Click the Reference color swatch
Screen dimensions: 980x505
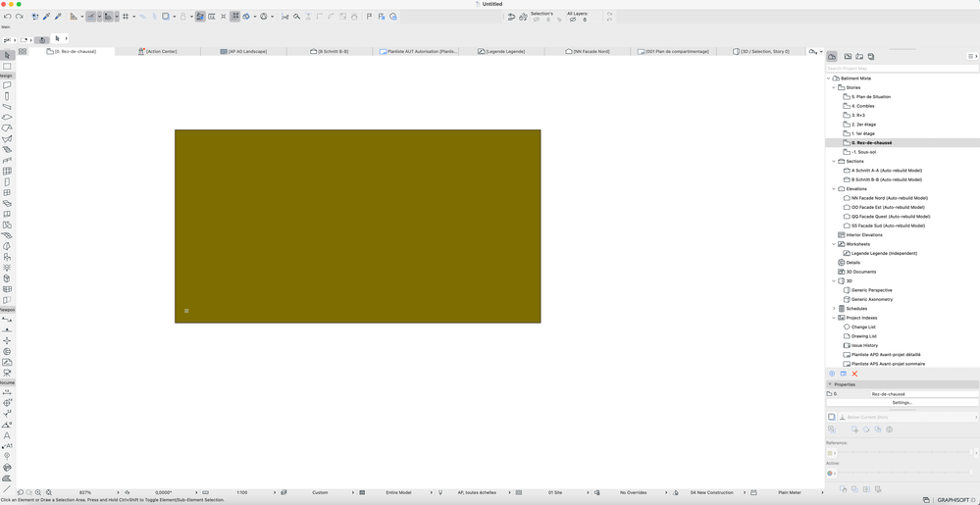click(x=830, y=452)
